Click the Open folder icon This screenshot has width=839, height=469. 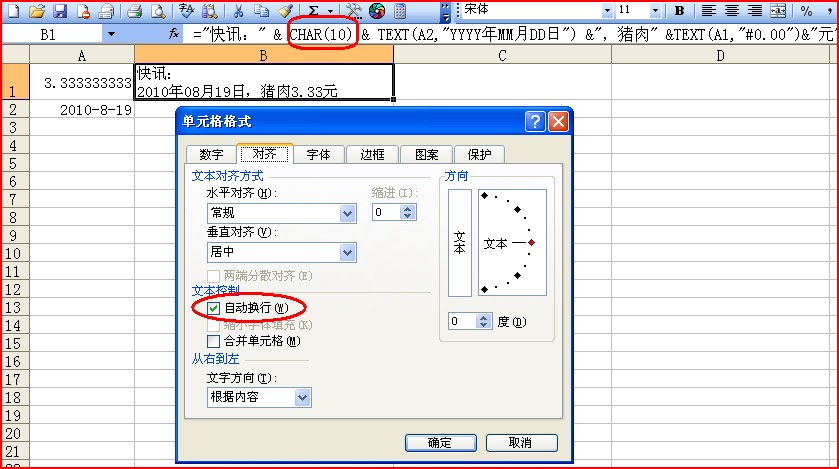(37, 11)
